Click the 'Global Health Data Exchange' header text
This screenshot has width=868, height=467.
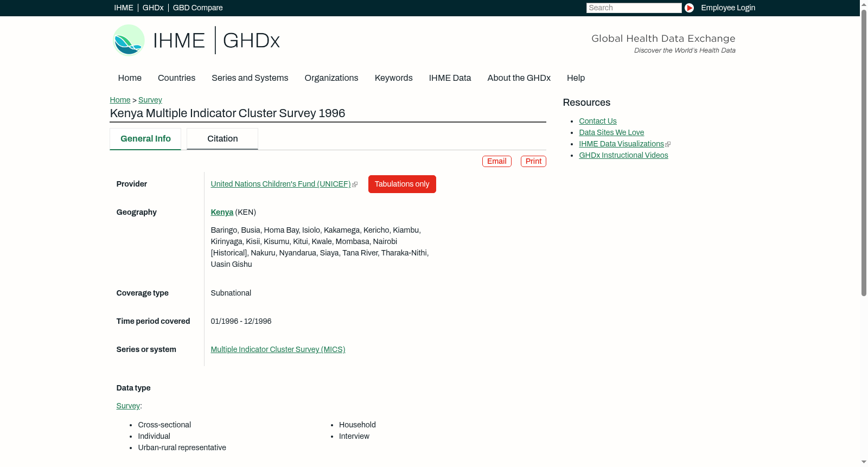663,39
